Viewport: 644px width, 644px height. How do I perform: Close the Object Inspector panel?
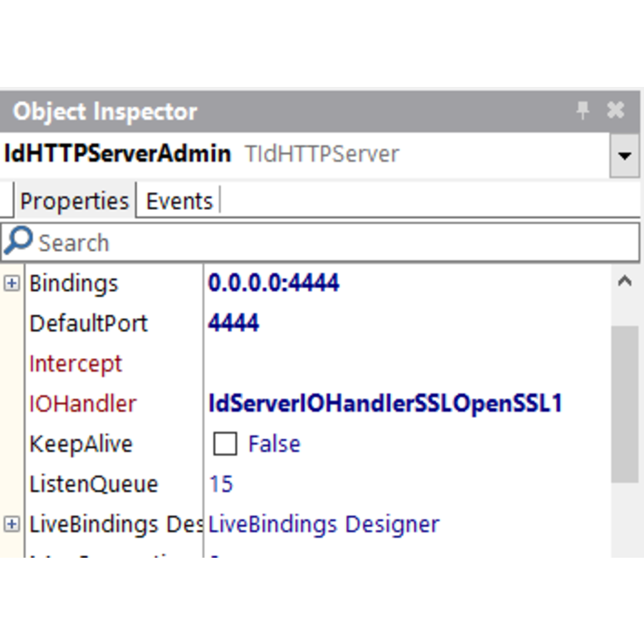click(x=616, y=111)
